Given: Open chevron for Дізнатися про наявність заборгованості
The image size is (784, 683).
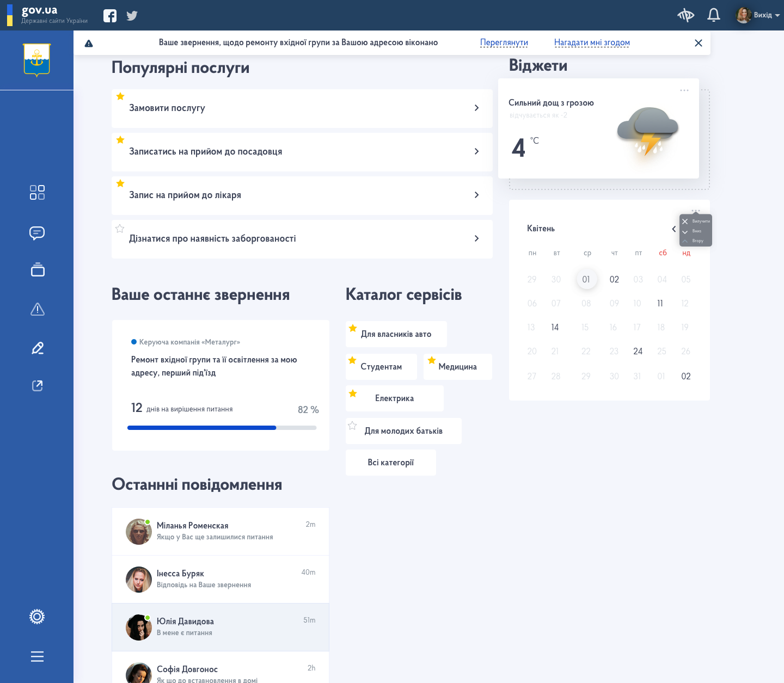Looking at the screenshot, I should 476,238.
